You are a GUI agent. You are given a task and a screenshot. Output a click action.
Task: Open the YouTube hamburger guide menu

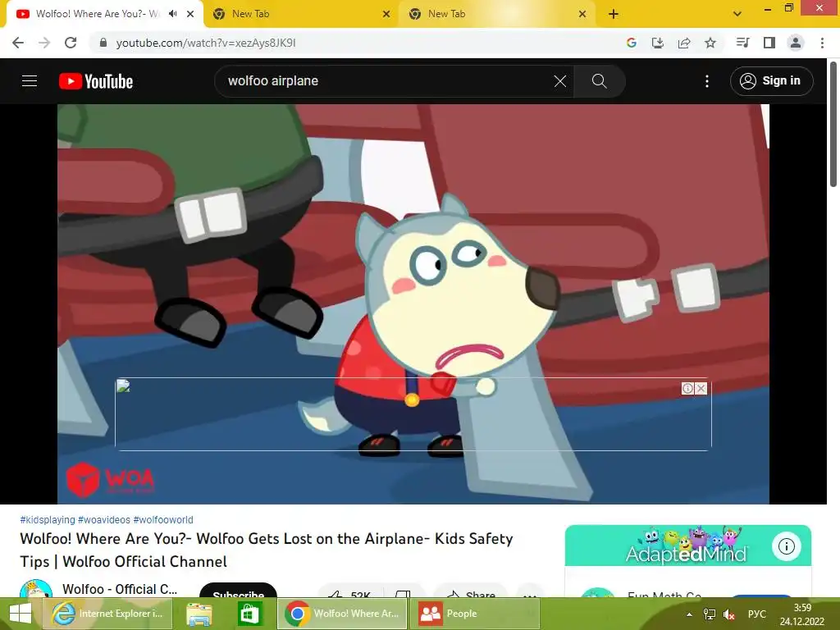click(x=30, y=81)
